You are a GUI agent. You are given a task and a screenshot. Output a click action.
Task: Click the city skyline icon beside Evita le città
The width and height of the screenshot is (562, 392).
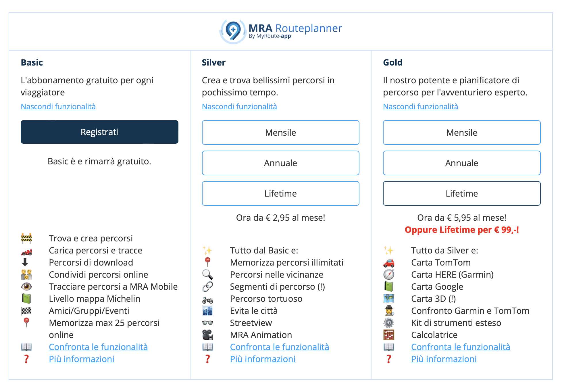[x=207, y=311]
